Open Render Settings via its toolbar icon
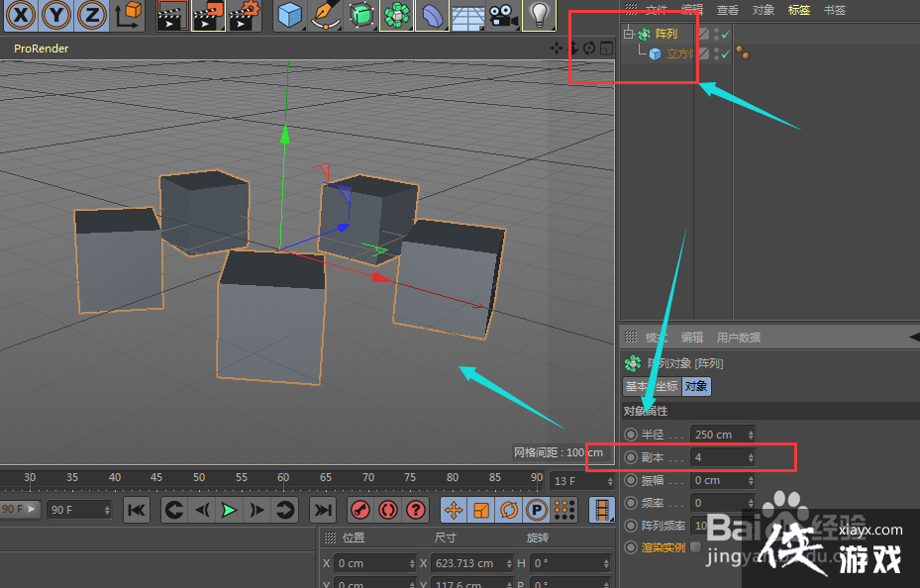 coord(243,15)
